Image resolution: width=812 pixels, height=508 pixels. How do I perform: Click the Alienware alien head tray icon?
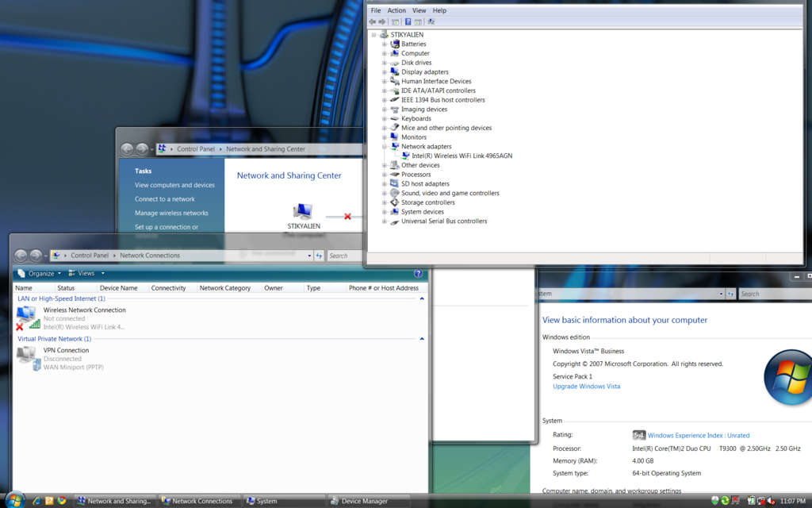[714, 500]
